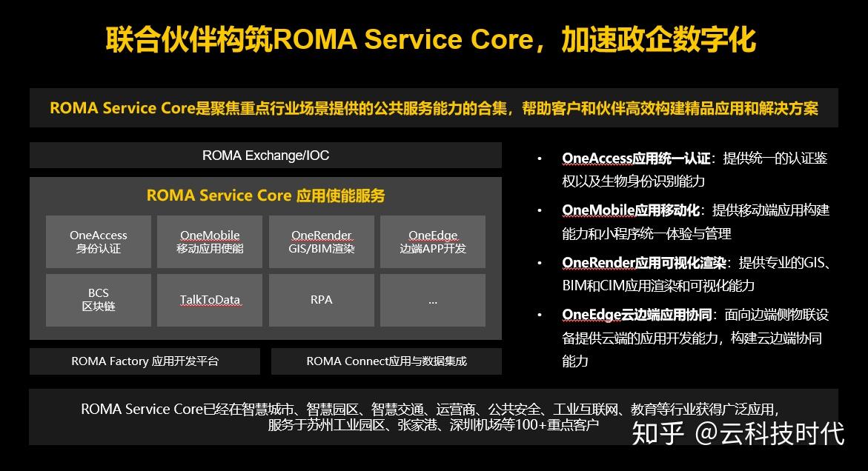The image size is (868, 471).
Task: Expand the ROMA Service Core 应用使能服务 panel
Action: coord(267,196)
